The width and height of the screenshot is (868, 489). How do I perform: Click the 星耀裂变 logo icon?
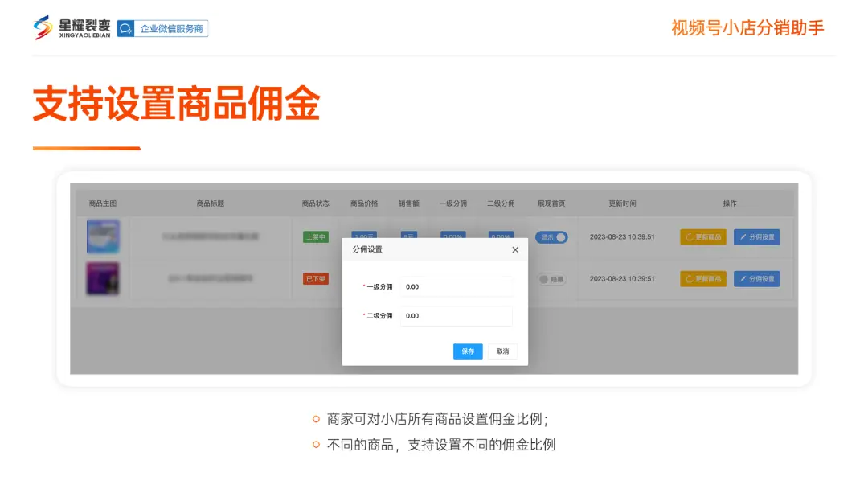point(43,27)
